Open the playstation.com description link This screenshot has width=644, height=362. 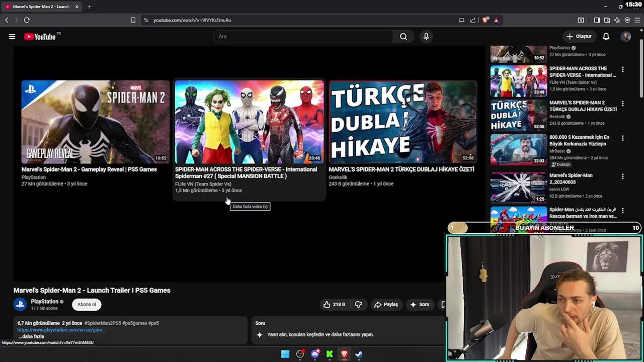coord(61,330)
